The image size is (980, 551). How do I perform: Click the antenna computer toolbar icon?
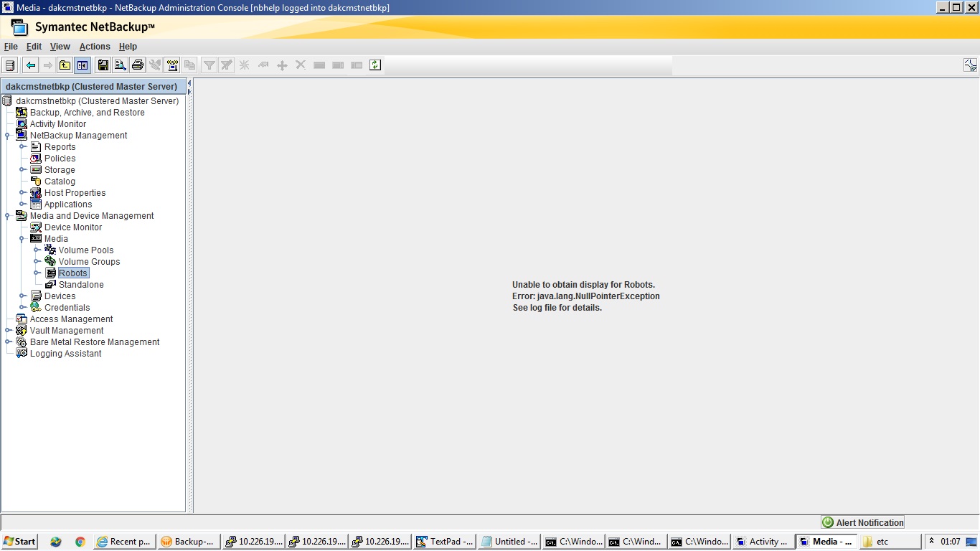coord(172,65)
